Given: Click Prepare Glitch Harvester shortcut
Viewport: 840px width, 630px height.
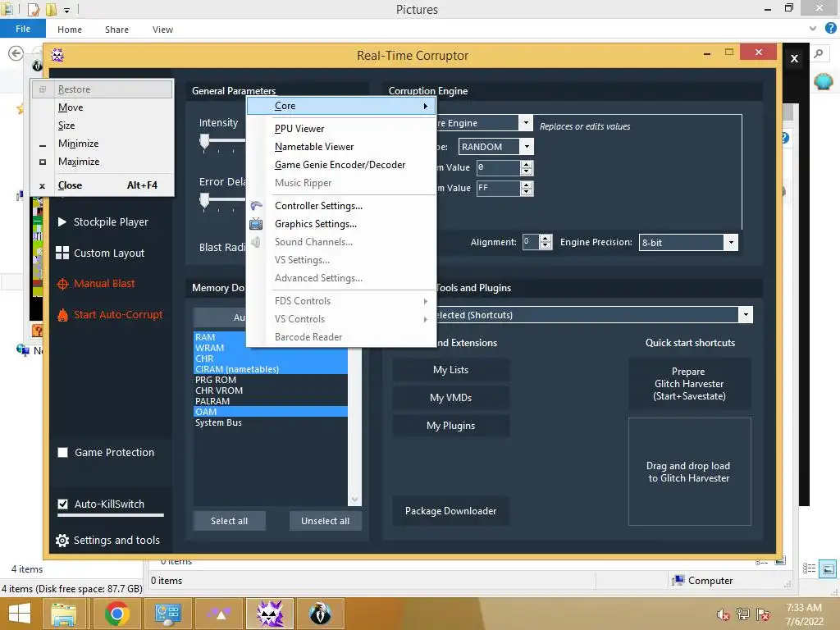Looking at the screenshot, I should pos(689,384).
